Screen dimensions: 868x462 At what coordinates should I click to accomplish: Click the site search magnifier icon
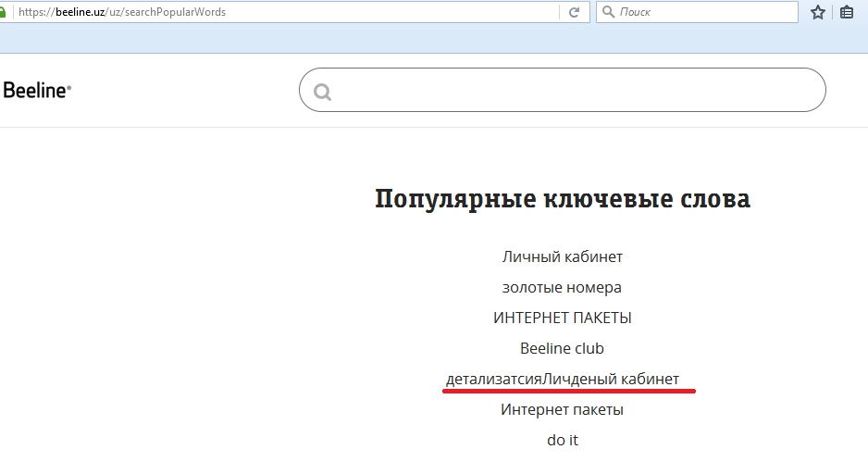[322, 92]
